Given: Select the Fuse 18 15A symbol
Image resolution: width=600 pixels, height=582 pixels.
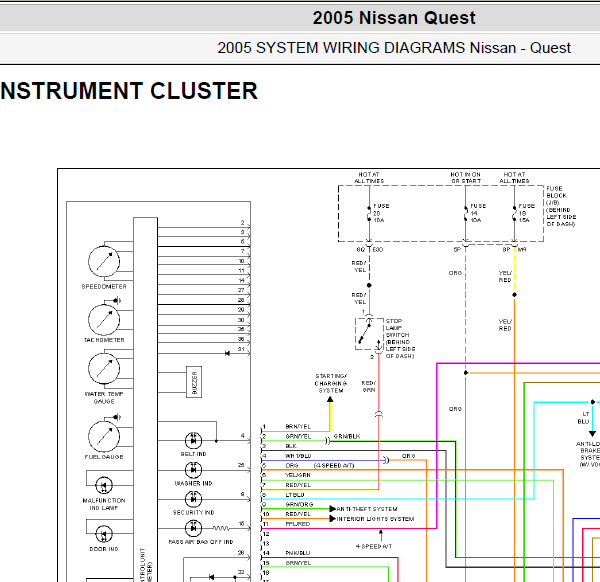Looking at the screenshot, I should (514, 214).
